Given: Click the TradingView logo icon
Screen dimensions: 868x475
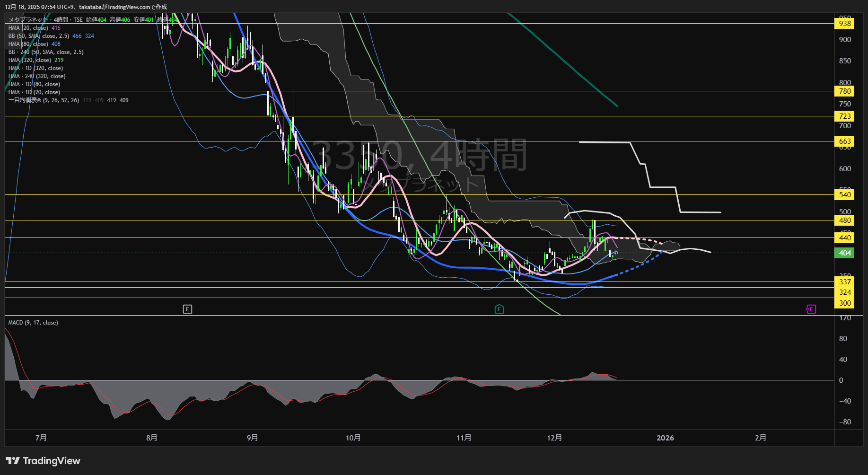Looking at the screenshot, I should [x=12, y=461].
